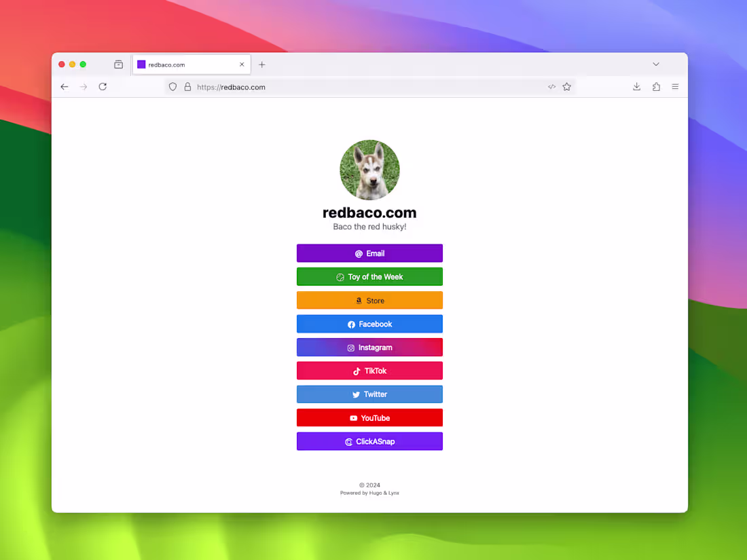Screen dimensions: 747x560
Task: Open a new tab with plus button
Action: (x=261, y=64)
